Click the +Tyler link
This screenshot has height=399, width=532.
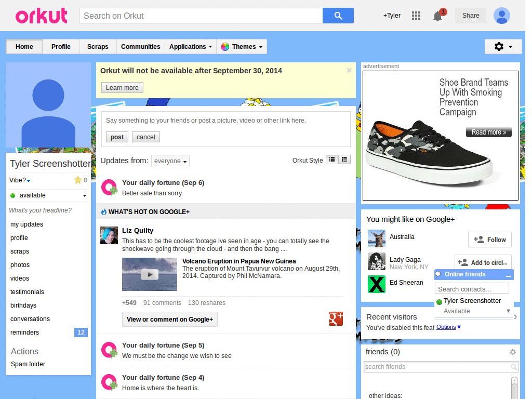[x=392, y=16]
